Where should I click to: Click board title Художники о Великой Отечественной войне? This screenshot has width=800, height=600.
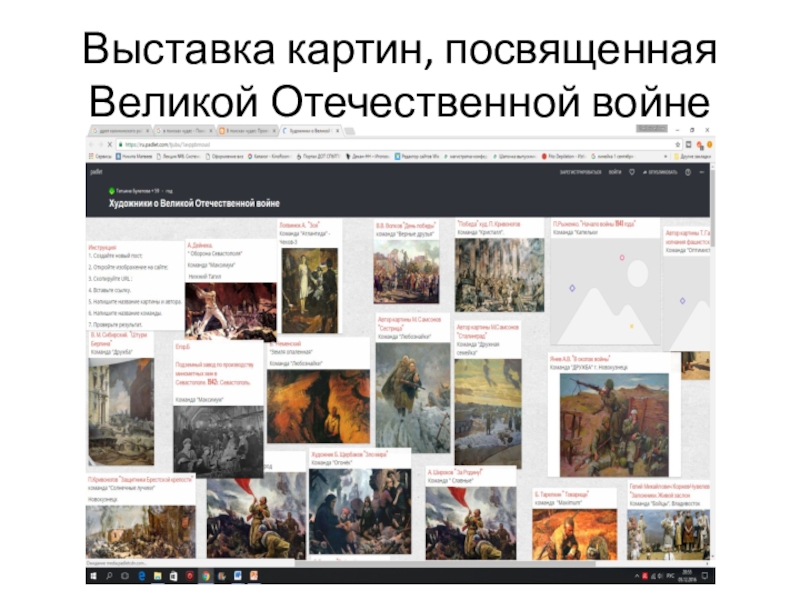pyautogui.click(x=194, y=204)
